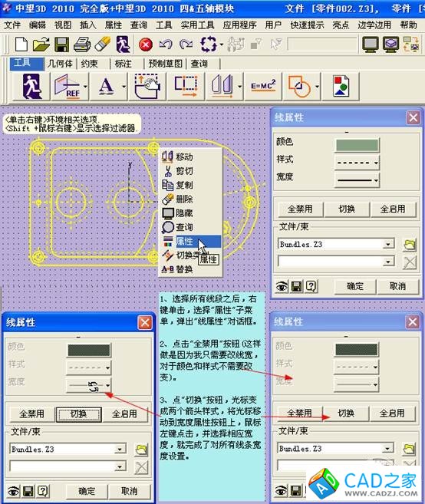
Task: Click the large exit running man icon
Action: 32,86
